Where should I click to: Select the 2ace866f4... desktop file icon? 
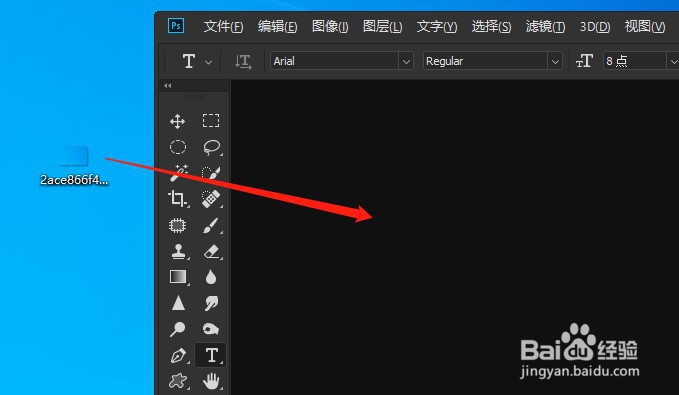click(x=74, y=156)
